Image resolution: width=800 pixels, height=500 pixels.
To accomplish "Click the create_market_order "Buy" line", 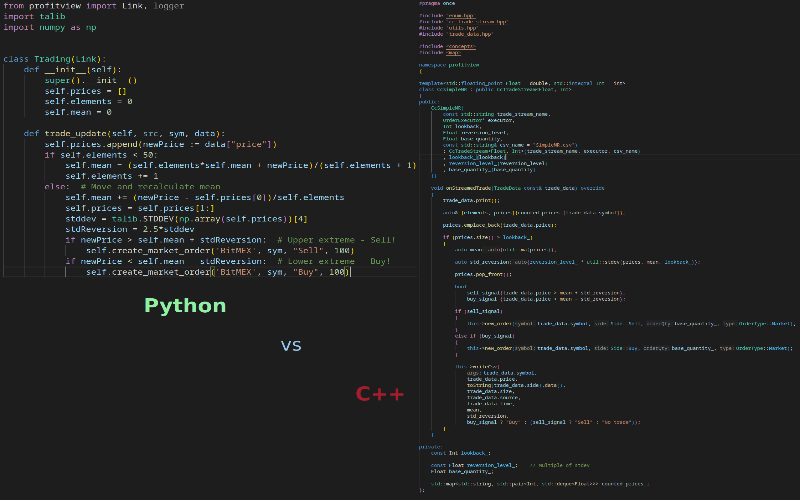I will point(218,272).
